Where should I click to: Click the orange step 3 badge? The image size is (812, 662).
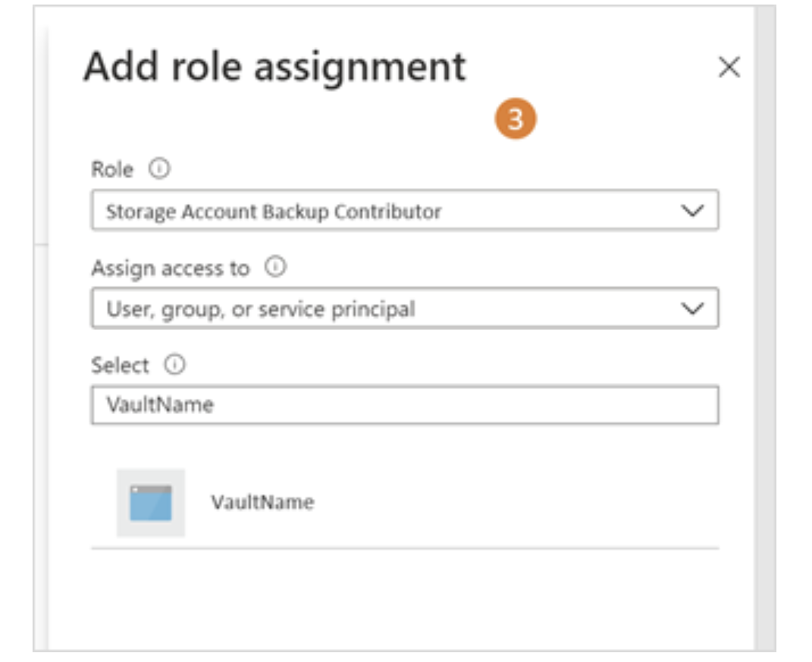click(516, 121)
